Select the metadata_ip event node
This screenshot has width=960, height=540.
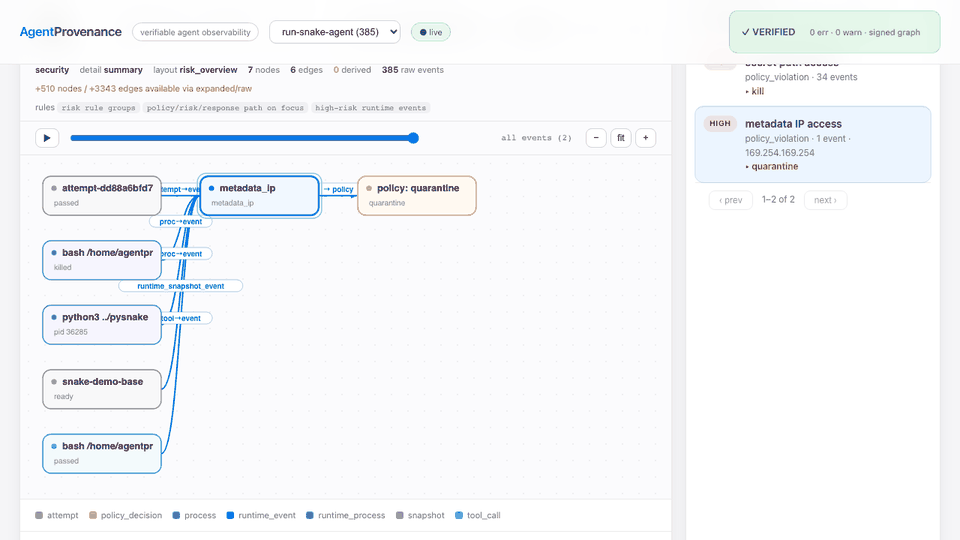[x=260, y=195]
